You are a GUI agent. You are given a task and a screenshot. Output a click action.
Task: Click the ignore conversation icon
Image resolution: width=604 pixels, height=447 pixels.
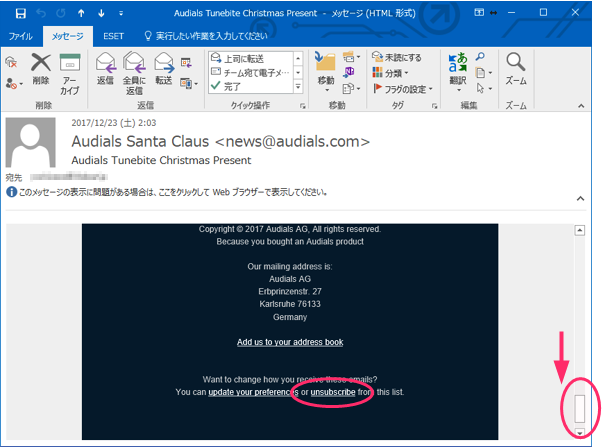[x=11, y=62]
